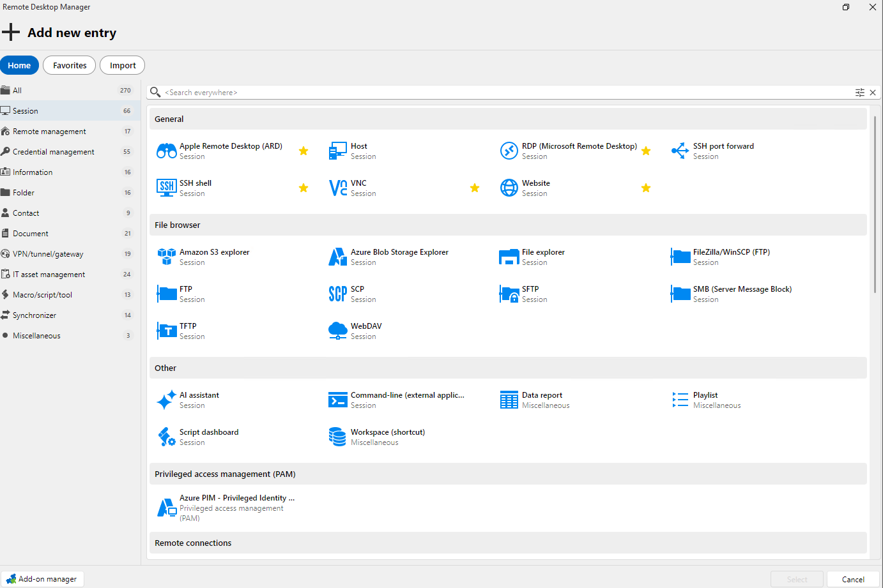
Task: Open the Add-on manager
Action: tap(42, 579)
